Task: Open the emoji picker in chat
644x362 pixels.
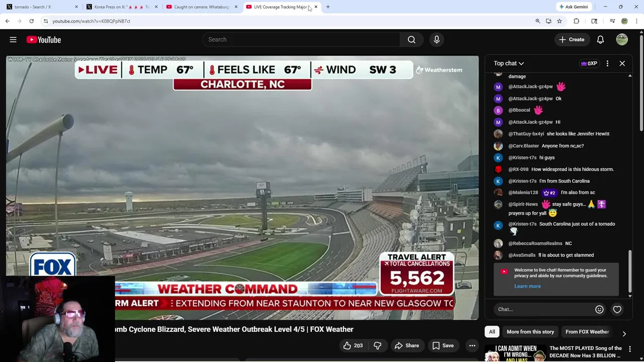Action: click(599, 310)
